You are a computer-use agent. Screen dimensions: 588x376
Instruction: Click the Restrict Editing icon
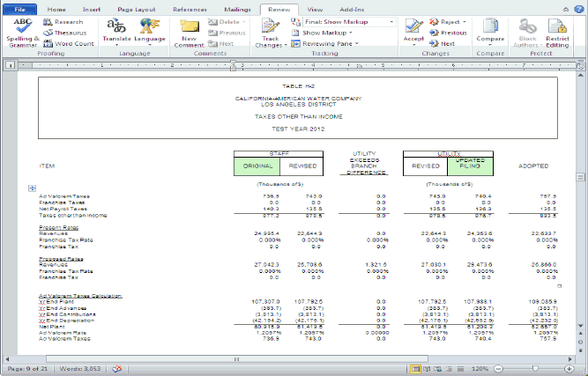[557, 28]
